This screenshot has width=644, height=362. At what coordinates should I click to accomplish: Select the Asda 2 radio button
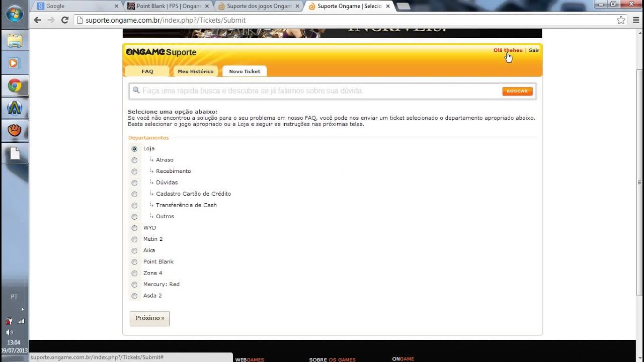point(134,296)
